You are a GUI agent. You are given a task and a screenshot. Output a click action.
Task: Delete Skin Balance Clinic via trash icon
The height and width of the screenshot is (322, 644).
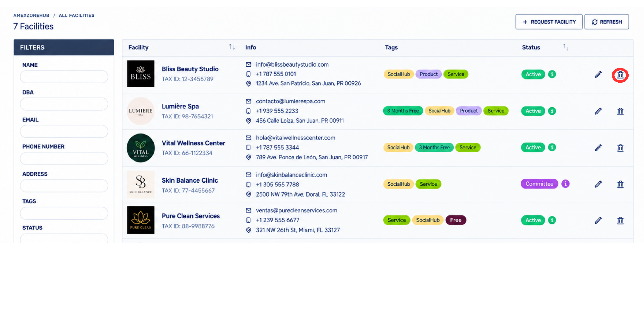[x=620, y=185]
